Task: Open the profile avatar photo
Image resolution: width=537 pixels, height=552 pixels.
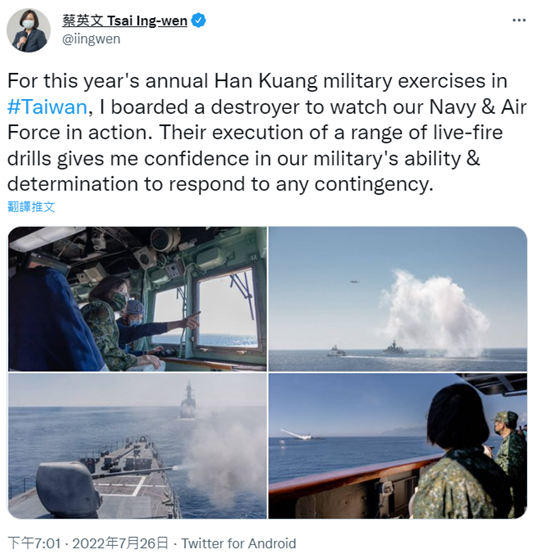Action: pos(28,30)
